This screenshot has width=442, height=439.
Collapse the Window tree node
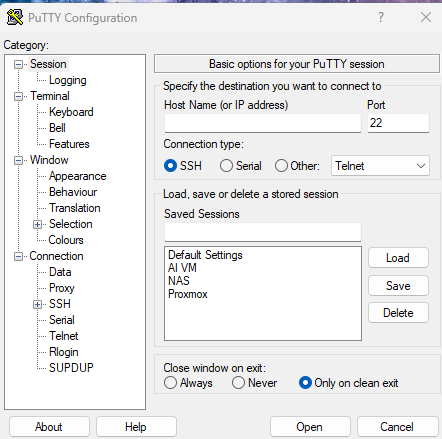coord(19,160)
